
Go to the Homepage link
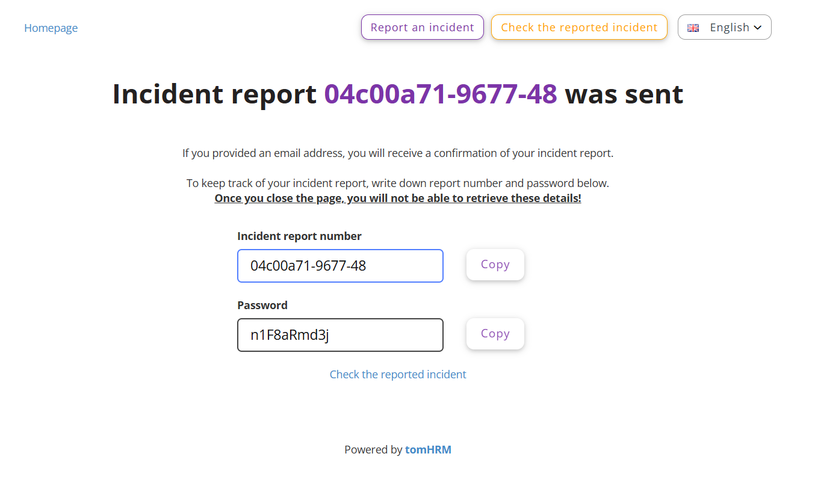click(x=51, y=28)
